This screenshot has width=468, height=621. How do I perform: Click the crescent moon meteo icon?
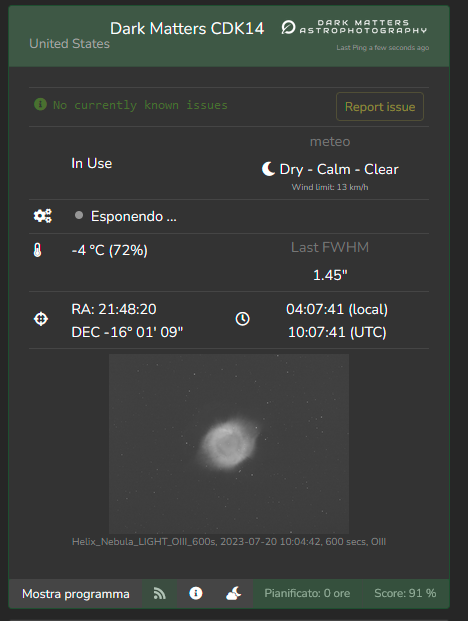click(x=268, y=169)
